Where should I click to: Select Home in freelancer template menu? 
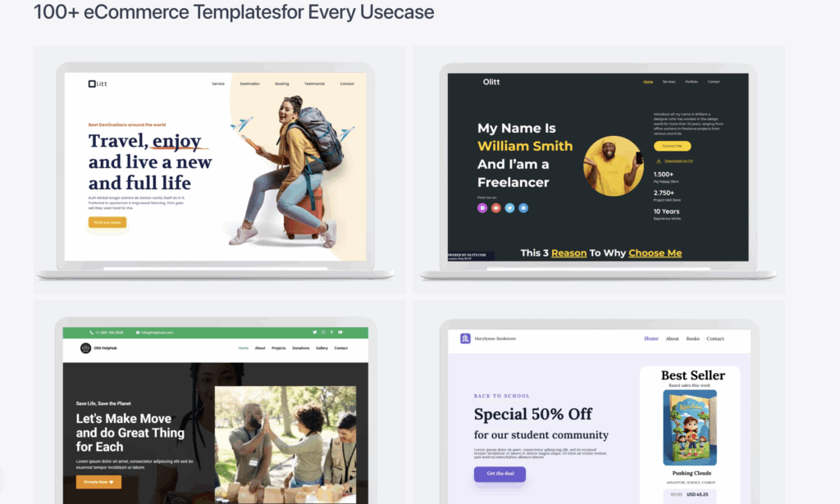click(648, 82)
